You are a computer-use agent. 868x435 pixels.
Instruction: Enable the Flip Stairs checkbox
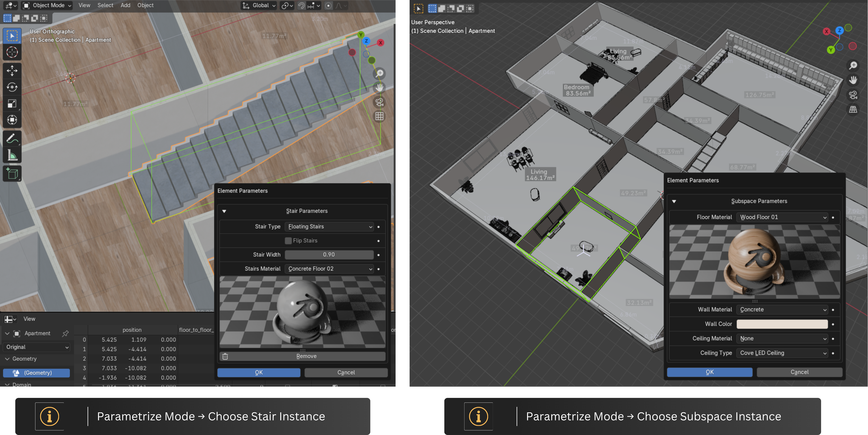tap(288, 241)
